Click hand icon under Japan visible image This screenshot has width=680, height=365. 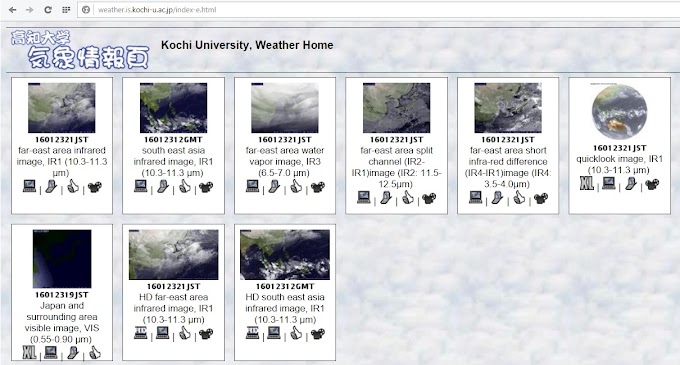pos(95,352)
